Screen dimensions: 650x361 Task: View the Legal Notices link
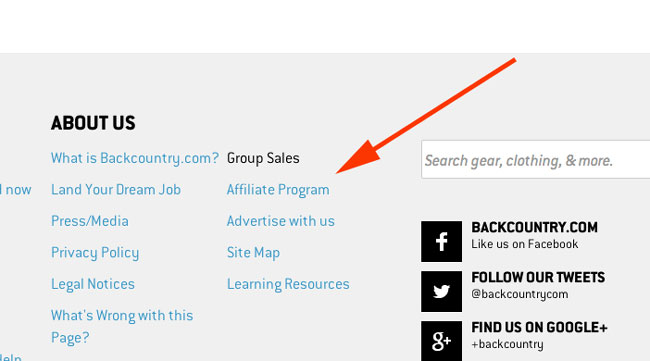[x=93, y=284]
